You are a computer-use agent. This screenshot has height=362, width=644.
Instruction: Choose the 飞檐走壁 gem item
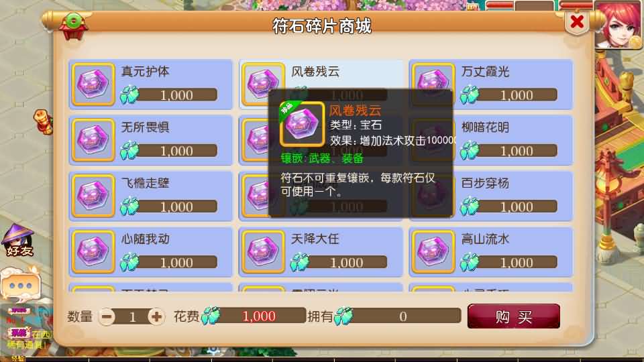pyautogui.click(x=151, y=196)
